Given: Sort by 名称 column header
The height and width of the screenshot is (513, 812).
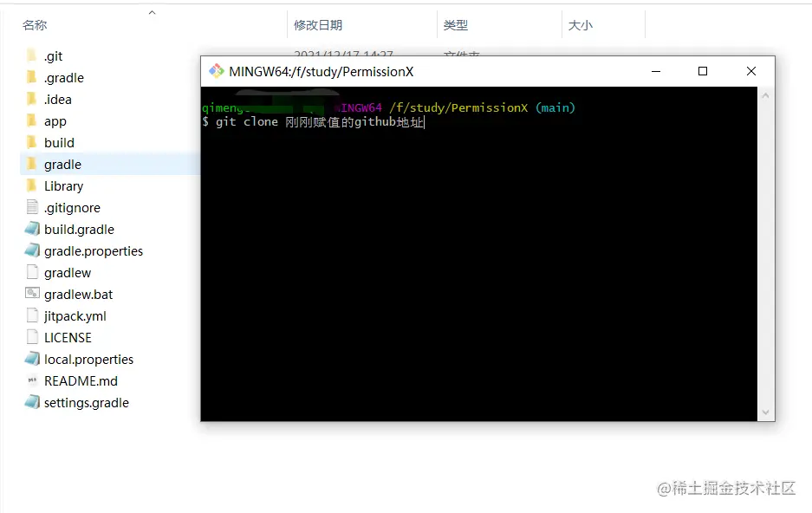Looking at the screenshot, I should 35,25.
